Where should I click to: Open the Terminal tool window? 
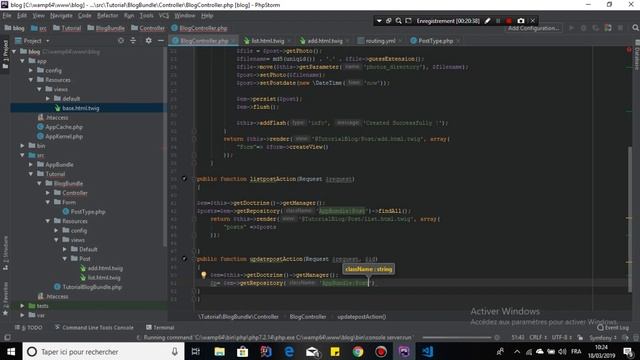[x=160, y=327]
